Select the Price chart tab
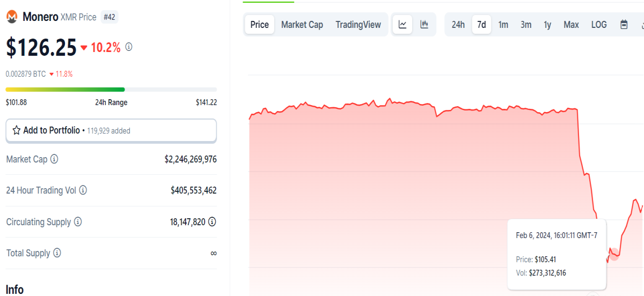Image resolution: width=644 pixels, height=296 pixels. click(260, 25)
